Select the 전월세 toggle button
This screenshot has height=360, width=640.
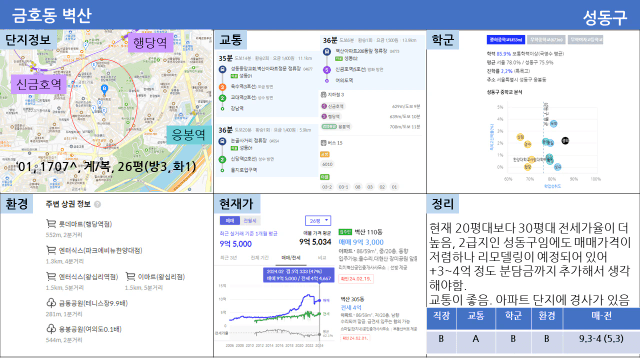[249, 220]
